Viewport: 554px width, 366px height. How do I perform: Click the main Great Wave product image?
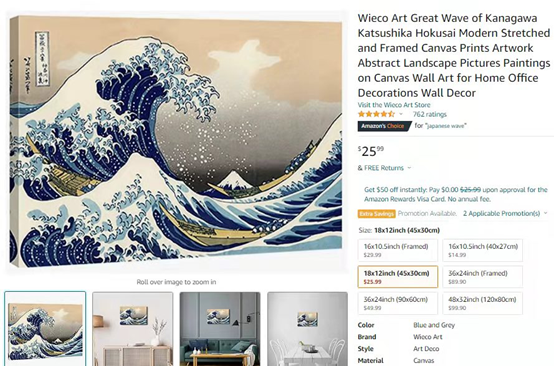[176, 141]
